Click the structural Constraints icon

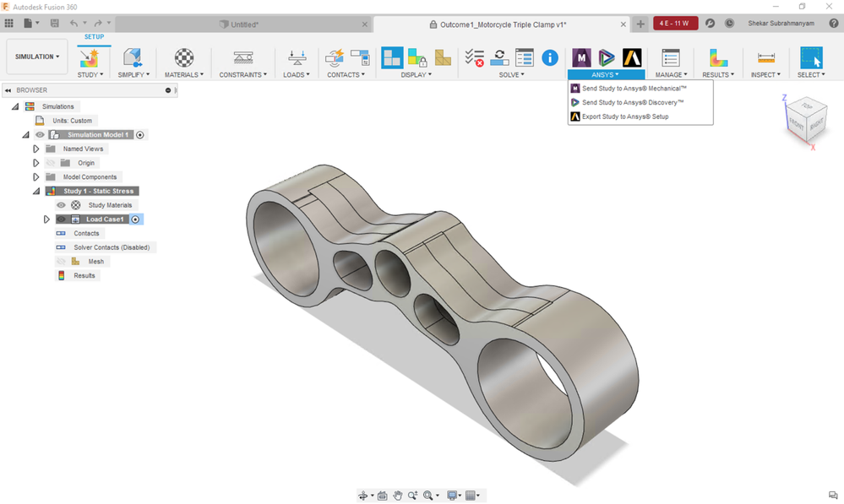tap(242, 57)
